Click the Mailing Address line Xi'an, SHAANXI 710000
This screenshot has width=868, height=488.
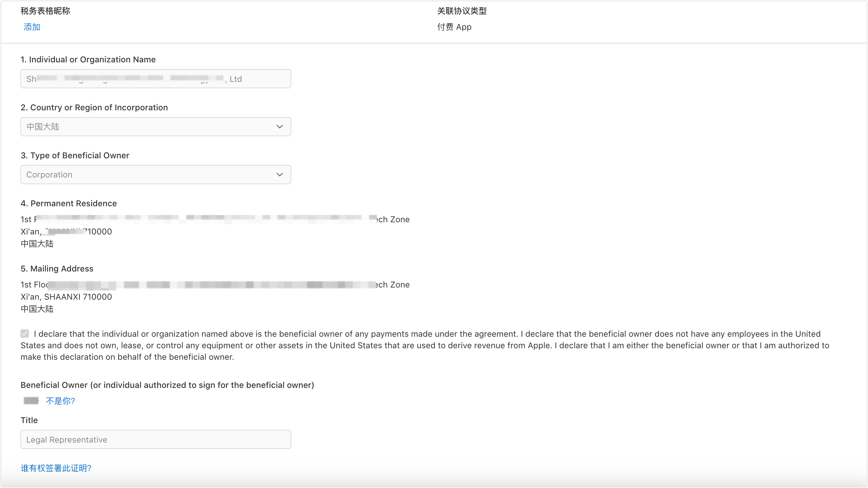pos(66,297)
